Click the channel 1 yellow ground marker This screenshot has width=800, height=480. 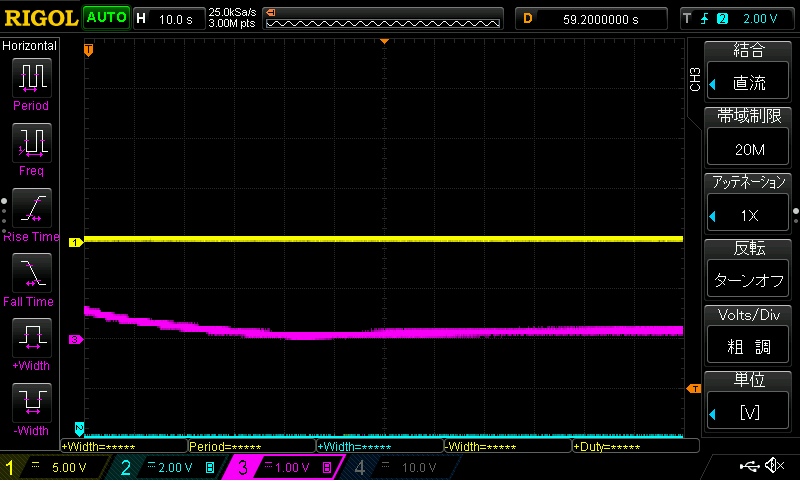[x=76, y=242]
